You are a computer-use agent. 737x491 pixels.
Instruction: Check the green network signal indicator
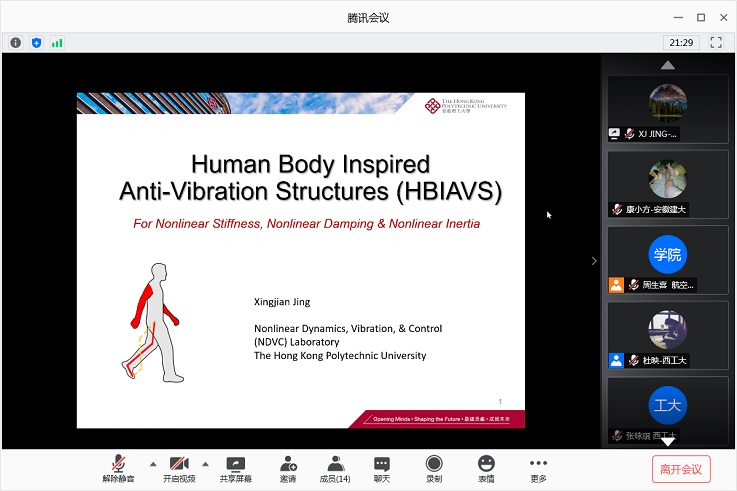[57, 43]
